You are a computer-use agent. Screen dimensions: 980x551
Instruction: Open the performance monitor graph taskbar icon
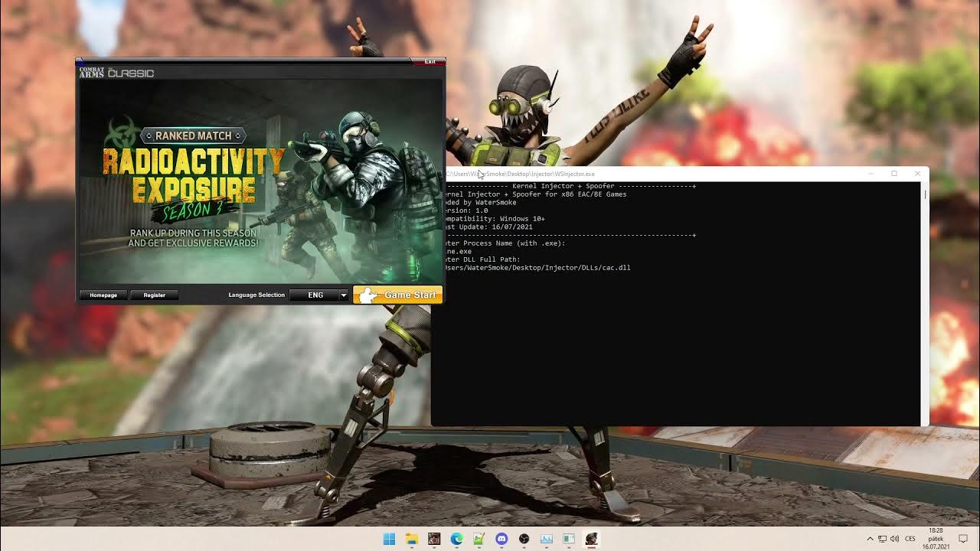546,539
